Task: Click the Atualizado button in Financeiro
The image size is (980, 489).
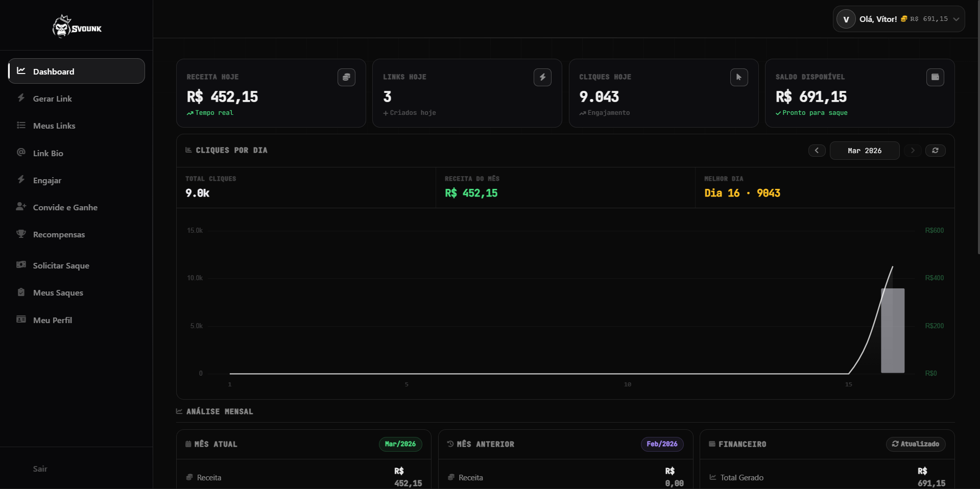Action: 915,444
